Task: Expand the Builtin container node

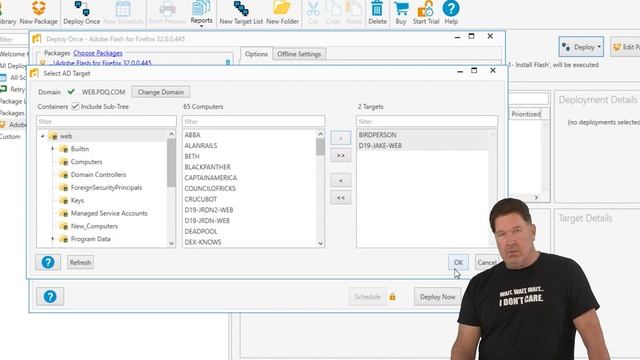Action: 53,149
